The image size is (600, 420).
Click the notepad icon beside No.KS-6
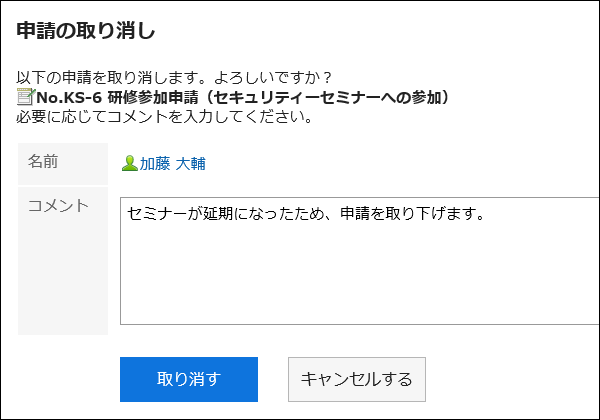tap(26, 98)
